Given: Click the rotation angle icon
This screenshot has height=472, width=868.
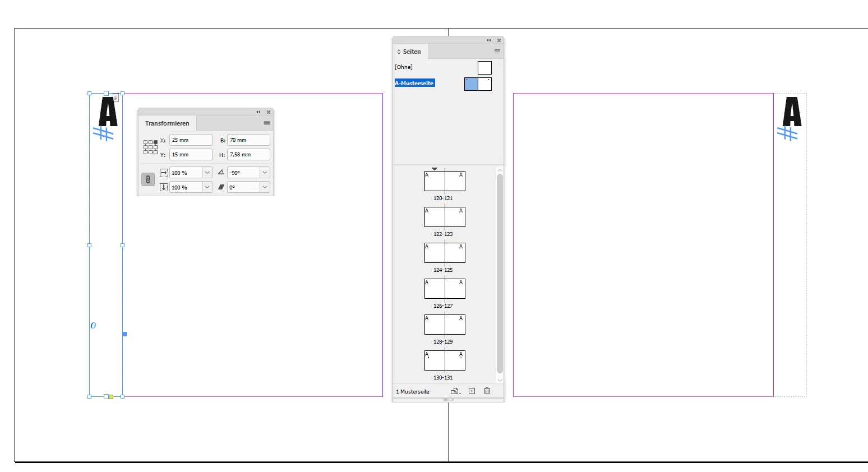Looking at the screenshot, I should (x=221, y=173).
